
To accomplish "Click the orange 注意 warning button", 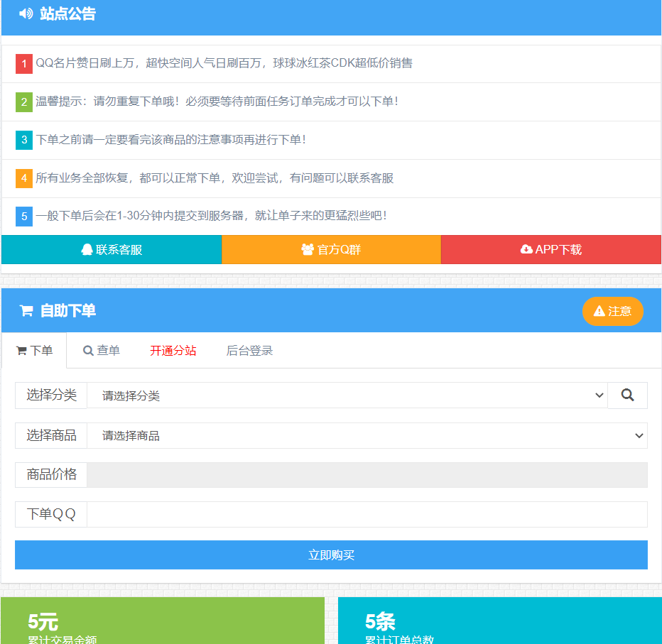I will pos(612,311).
